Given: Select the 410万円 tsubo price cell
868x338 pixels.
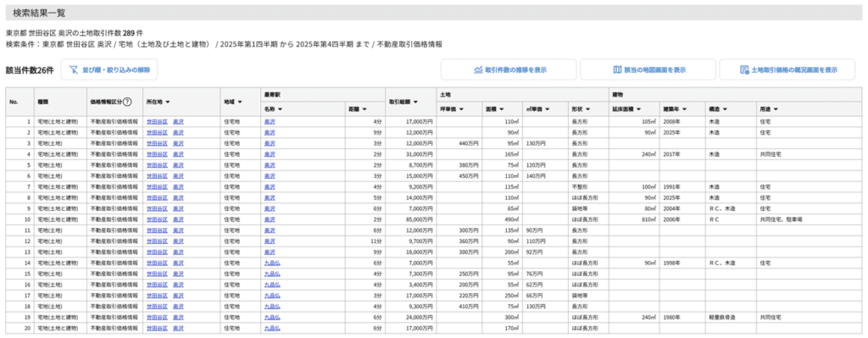Looking at the screenshot, I should (459, 307).
